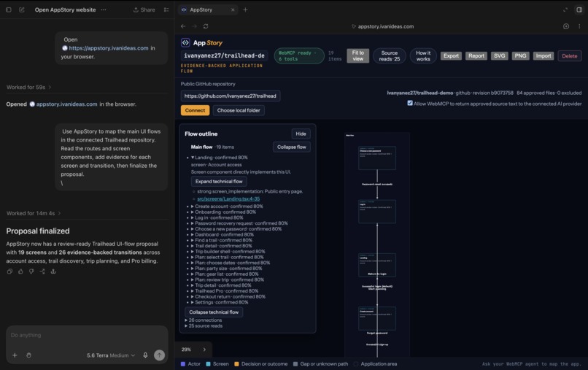588x370 pixels.
Task: Click the expand window arrows icon
Action: click(565, 9)
